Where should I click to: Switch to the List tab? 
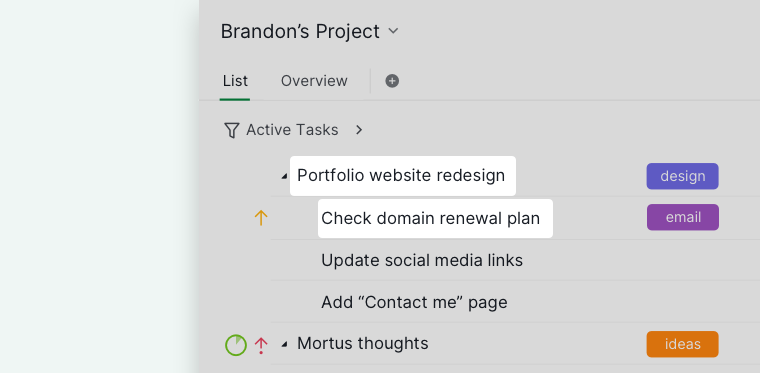pyautogui.click(x=235, y=81)
